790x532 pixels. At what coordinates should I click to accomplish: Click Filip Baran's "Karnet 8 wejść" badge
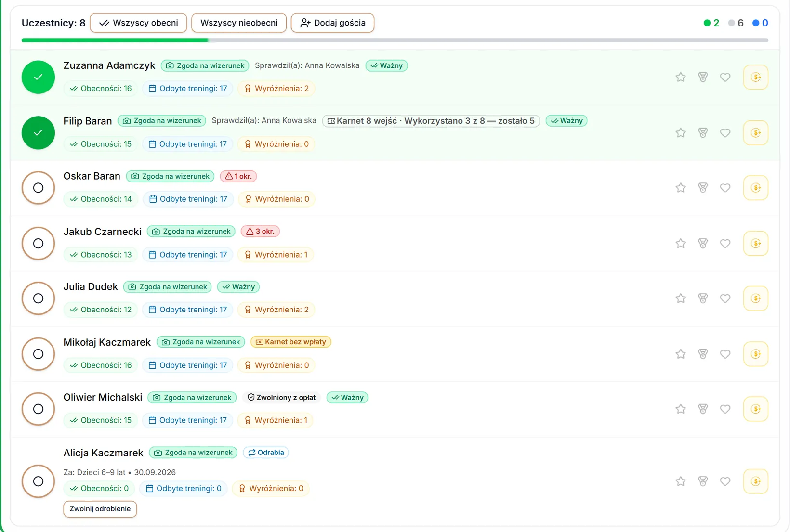[431, 121]
